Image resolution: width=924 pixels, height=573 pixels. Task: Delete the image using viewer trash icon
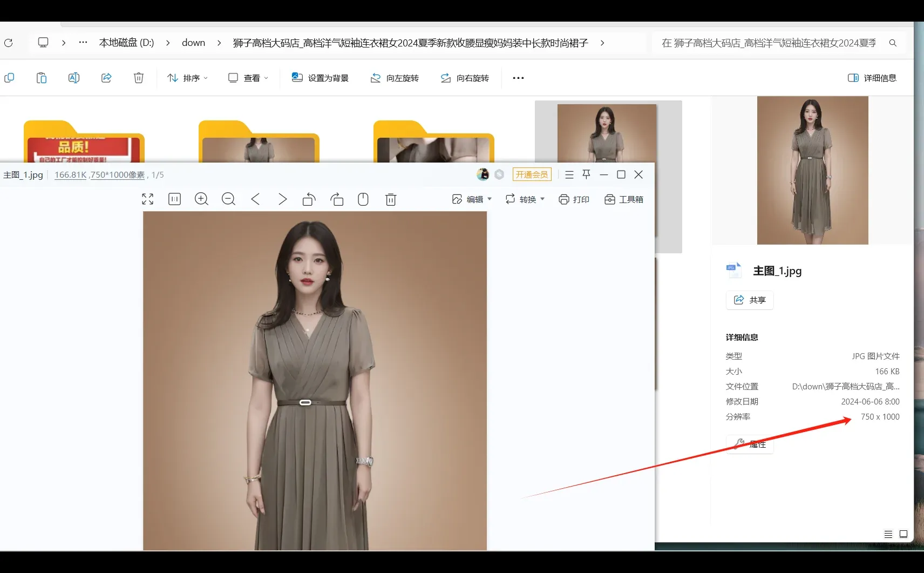click(391, 199)
